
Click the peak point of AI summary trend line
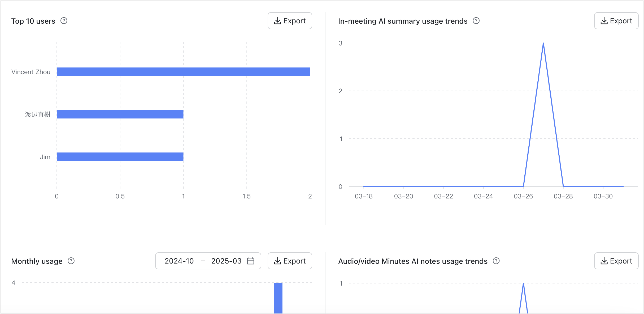(x=543, y=43)
